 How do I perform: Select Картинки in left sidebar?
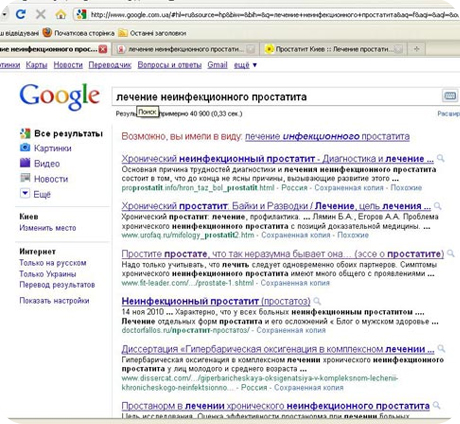click(x=53, y=148)
